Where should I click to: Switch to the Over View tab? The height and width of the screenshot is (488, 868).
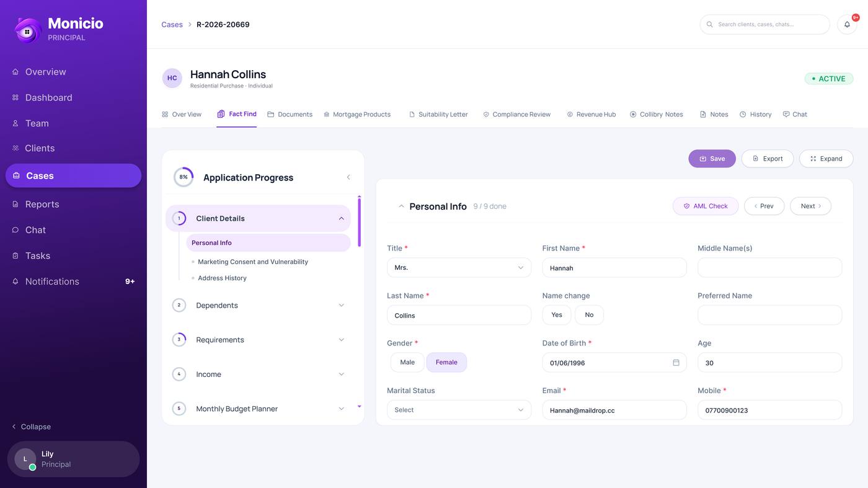(x=182, y=114)
